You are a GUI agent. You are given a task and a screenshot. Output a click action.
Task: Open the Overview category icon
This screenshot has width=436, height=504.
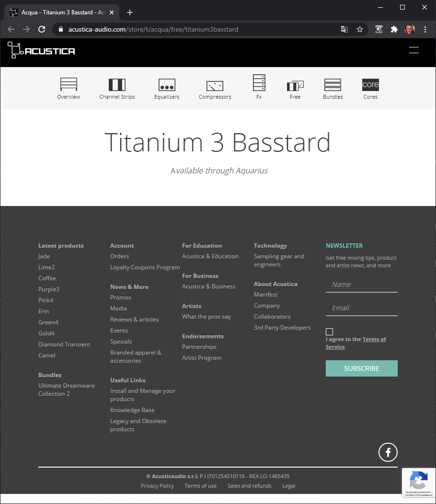click(x=69, y=84)
